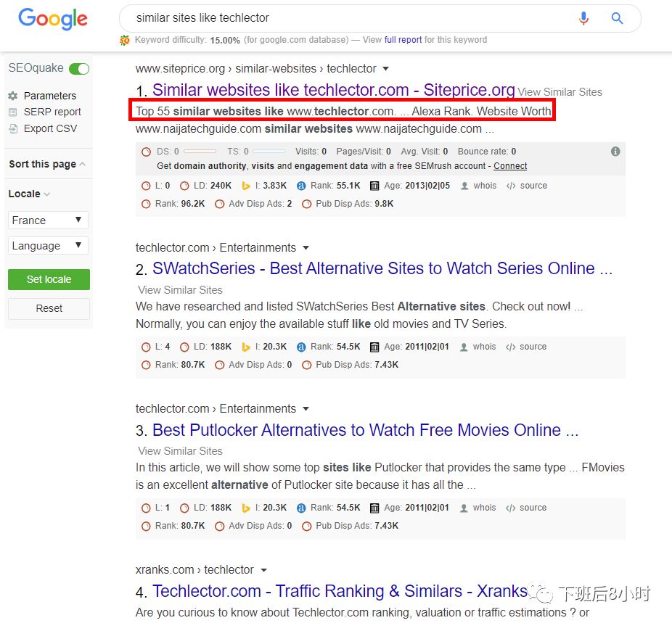Start voice search with microphone icon
Image resolution: width=672 pixels, height=623 pixels.
(x=583, y=18)
